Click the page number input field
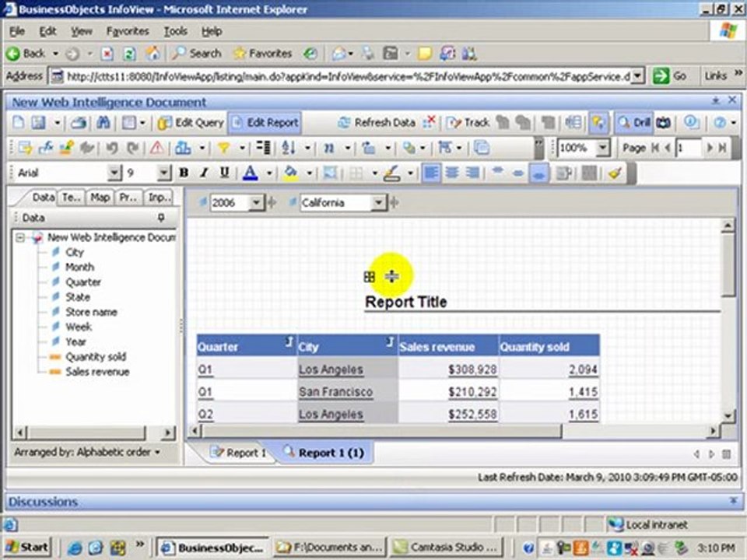Viewport: 747px width, 560px height. pyautogui.click(x=688, y=148)
